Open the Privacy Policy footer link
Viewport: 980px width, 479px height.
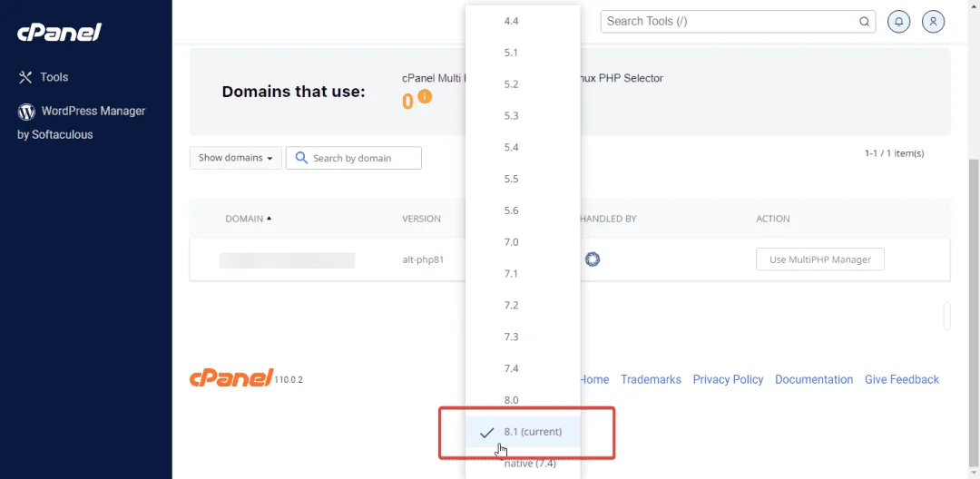pyautogui.click(x=728, y=380)
